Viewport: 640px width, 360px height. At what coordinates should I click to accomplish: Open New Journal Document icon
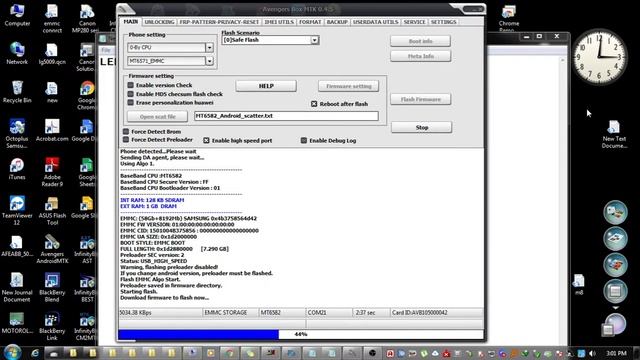click(x=17, y=287)
